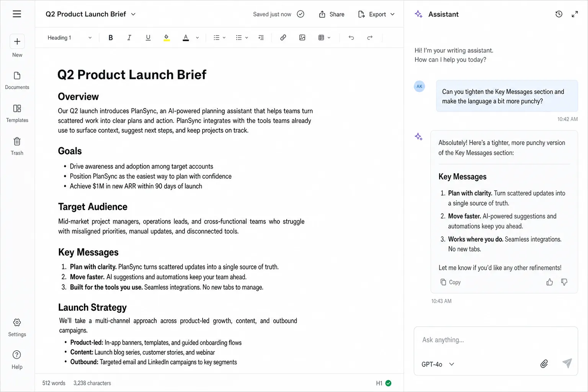Open Help in the sidebar
This screenshot has width=588, height=392.
click(17, 360)
